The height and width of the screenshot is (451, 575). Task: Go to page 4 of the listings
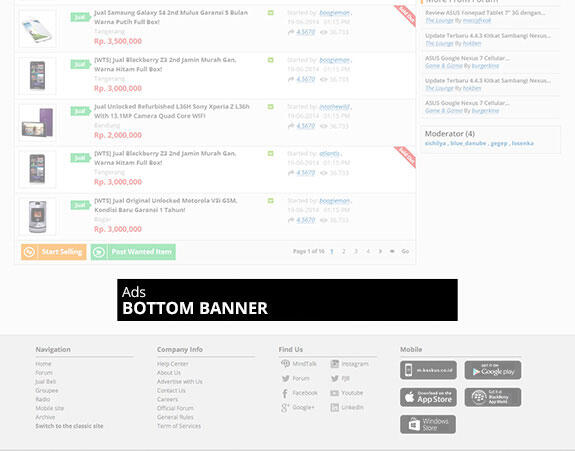368,251
